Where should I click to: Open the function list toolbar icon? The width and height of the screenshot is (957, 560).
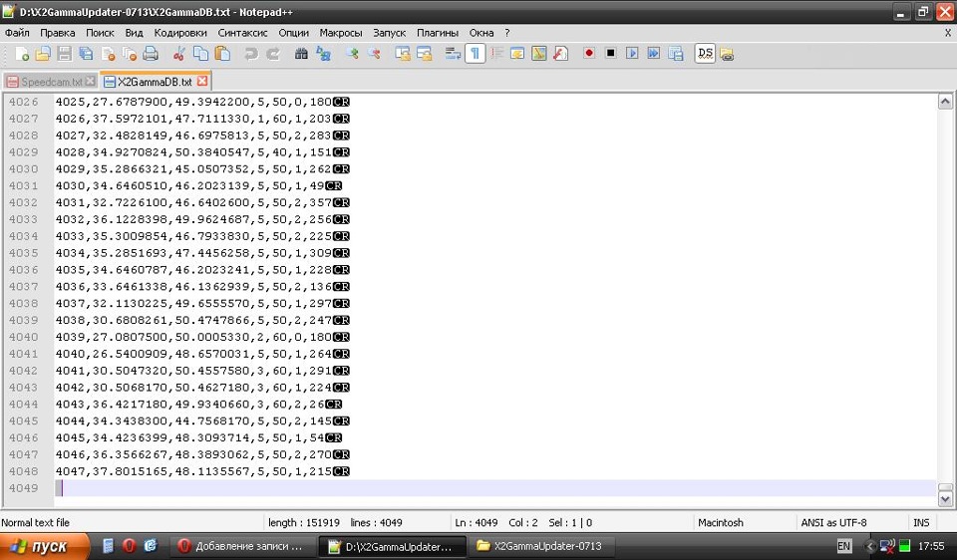560,54
